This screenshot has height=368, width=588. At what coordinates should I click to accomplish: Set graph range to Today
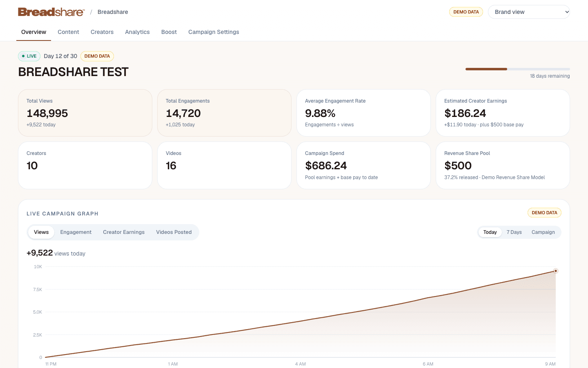[x=490, y=232]
